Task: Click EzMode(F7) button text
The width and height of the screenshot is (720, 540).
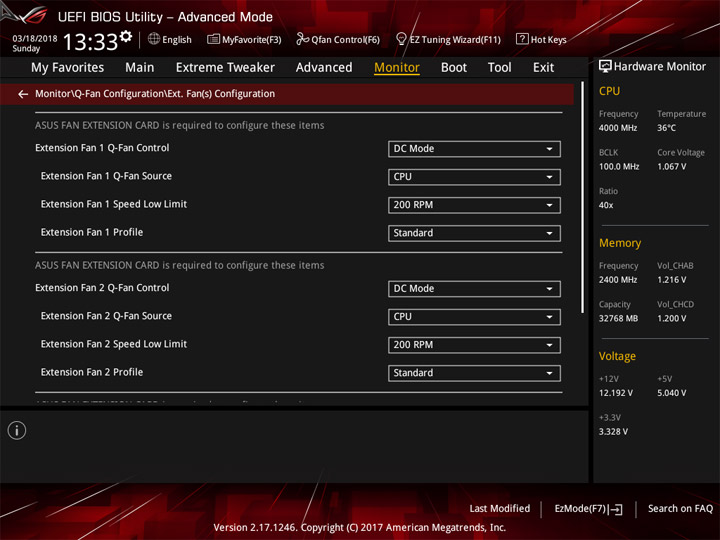Action: (x=580, y=508)
